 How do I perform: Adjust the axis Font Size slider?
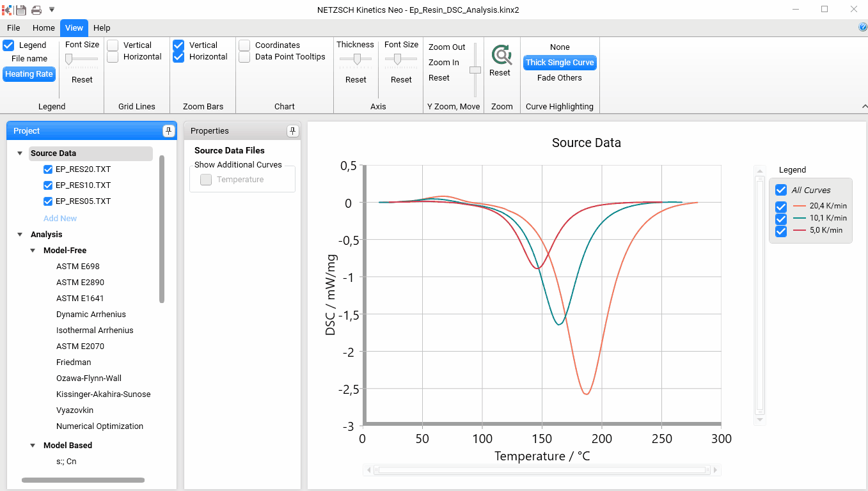(397, 59)
